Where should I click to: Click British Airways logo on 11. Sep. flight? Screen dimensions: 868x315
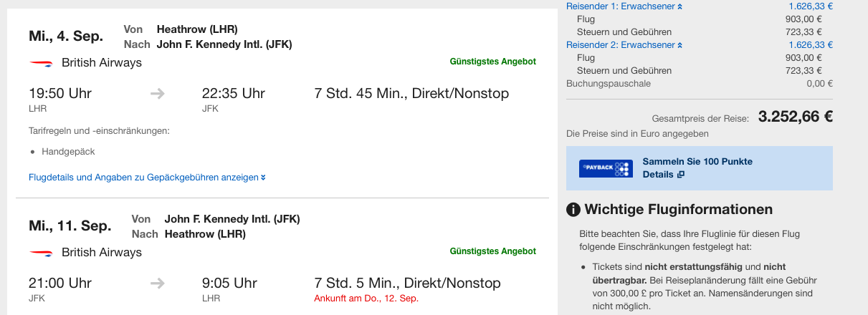click(x=42, y=253)
